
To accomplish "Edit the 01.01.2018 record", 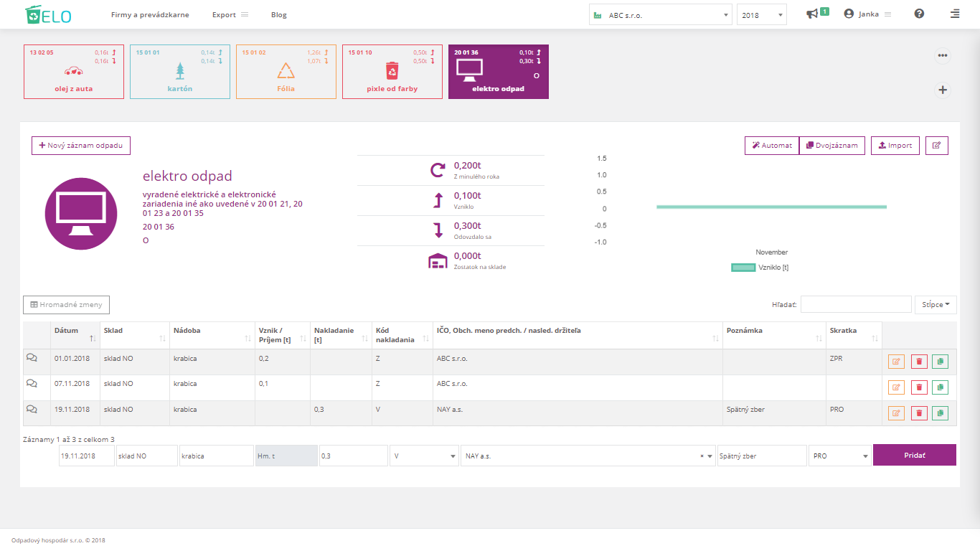I will click(896, 362).
